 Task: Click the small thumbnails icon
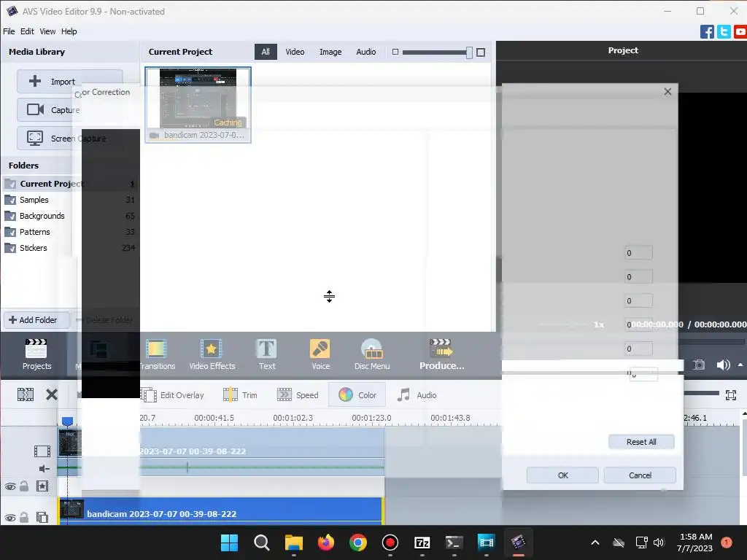pyautogui.click(x=395, y=52)
